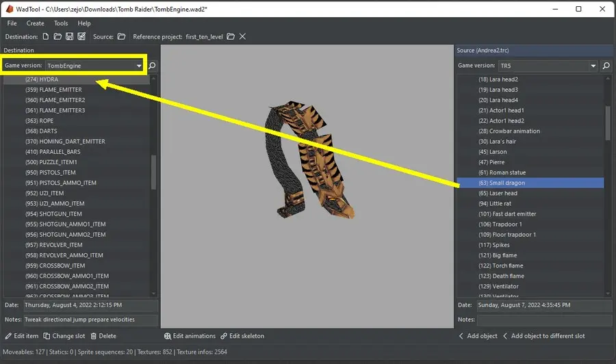Select HYDRA in destination list
The width and height of the screenshot is (616, 364).
pos(49,79)
